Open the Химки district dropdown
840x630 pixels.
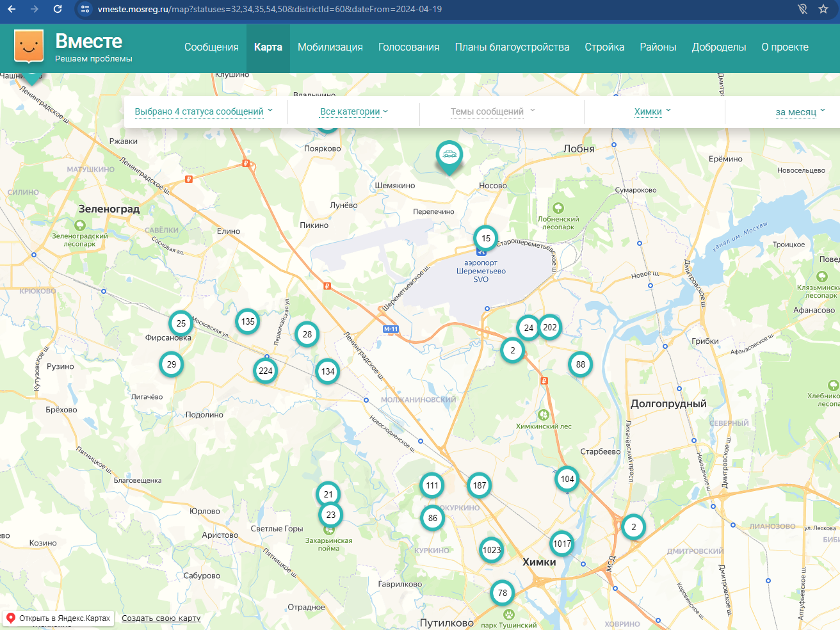click(x=652, y=111)
